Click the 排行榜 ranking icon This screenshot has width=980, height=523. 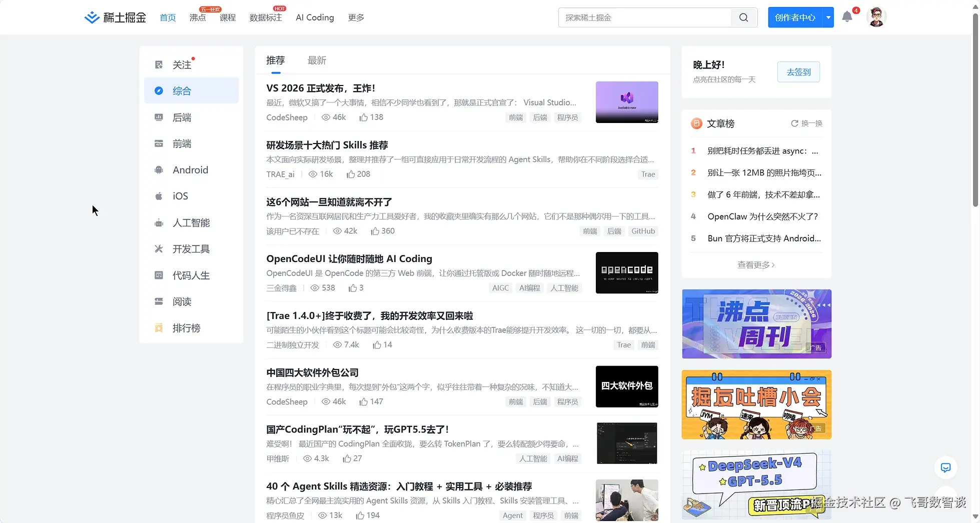(159, 328)
